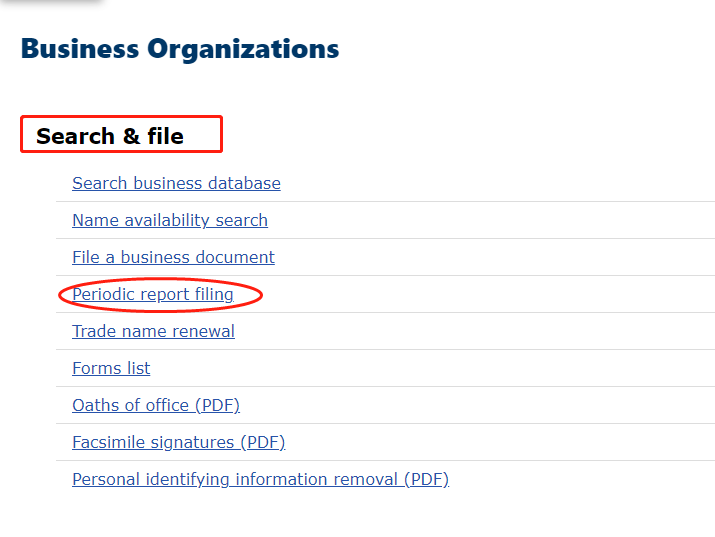Click the (PDF) label after Oaths of office
Viewport: 715px width, 537px height.
click(x=217, y=405)
